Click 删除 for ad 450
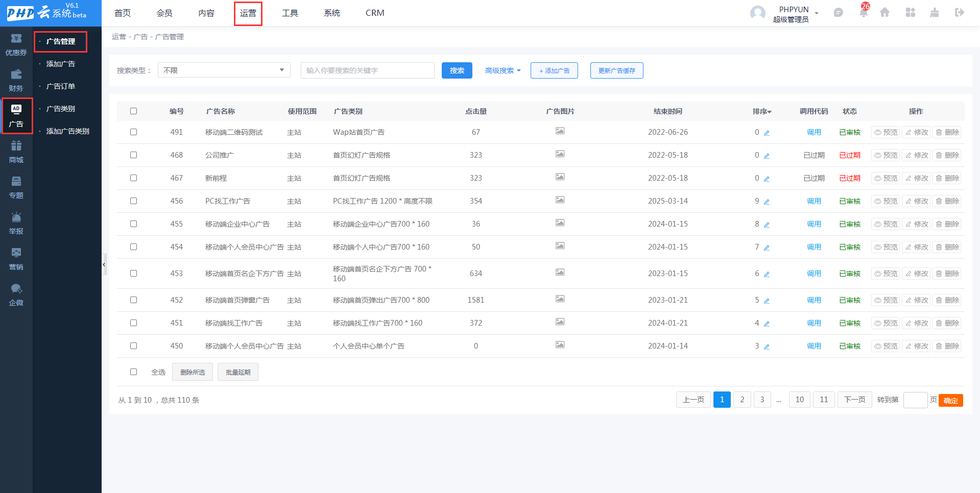Image resolution: width=980 pixels, height=493 pixels. [947, 346]
